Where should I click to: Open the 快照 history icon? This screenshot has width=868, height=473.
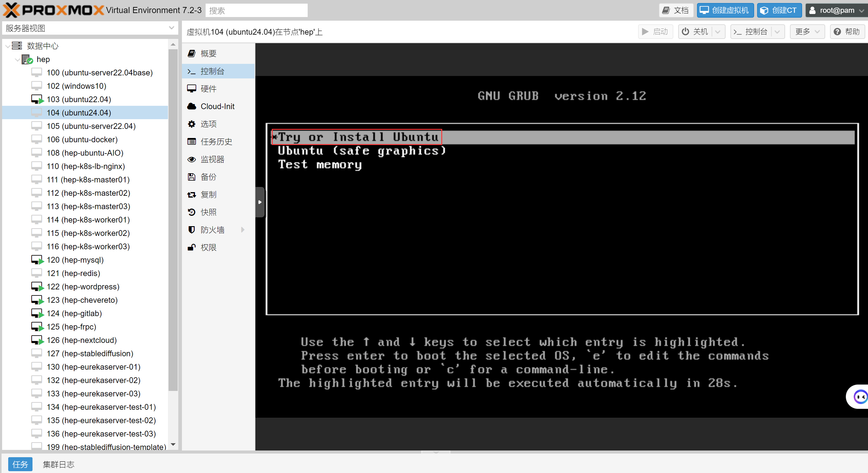click(191, 212)
